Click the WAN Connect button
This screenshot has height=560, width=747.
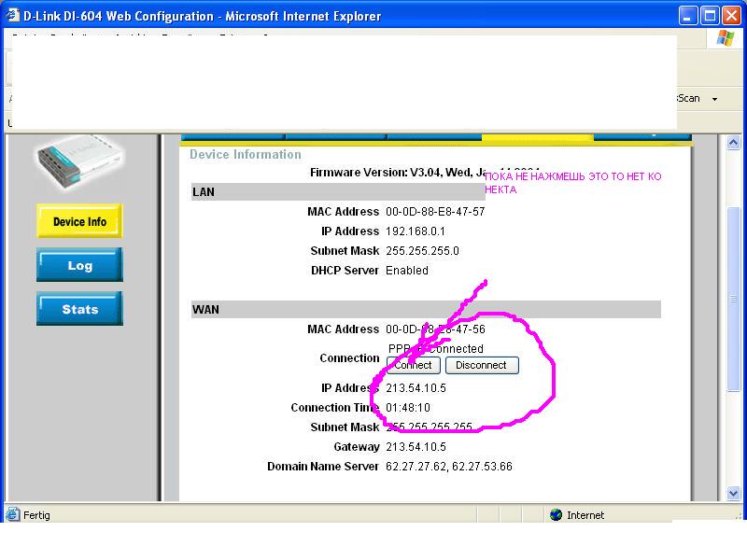[x=413, y=365]
